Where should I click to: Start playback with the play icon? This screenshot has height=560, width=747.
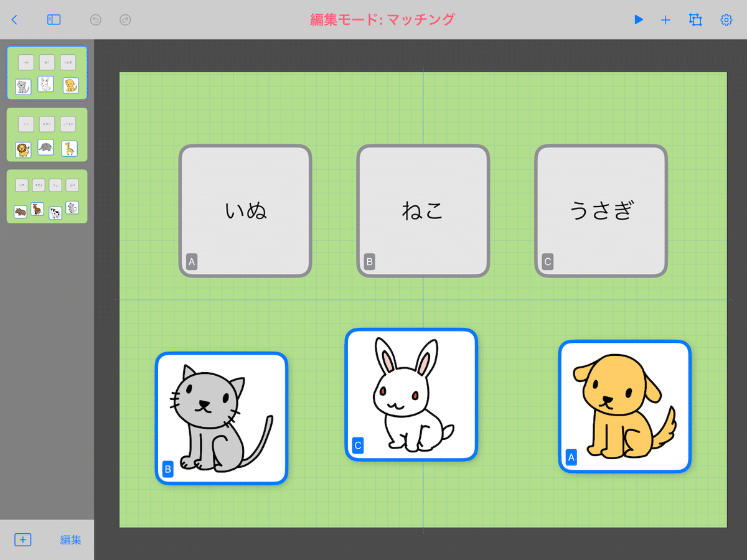638,20
